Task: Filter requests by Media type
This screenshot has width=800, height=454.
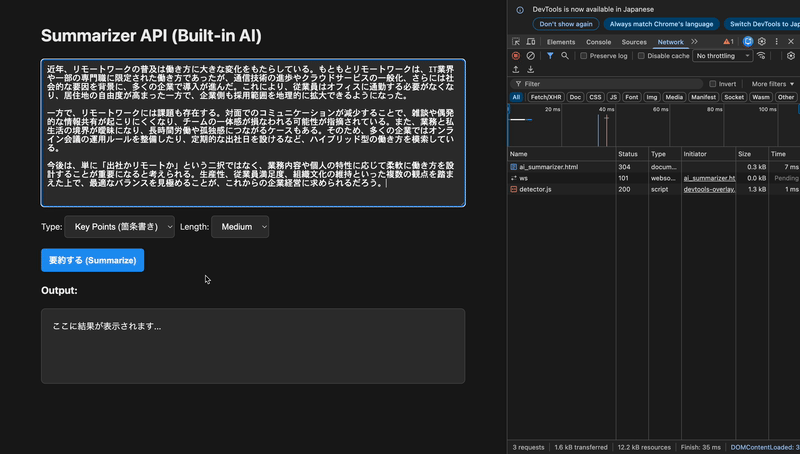Action: 674,97
